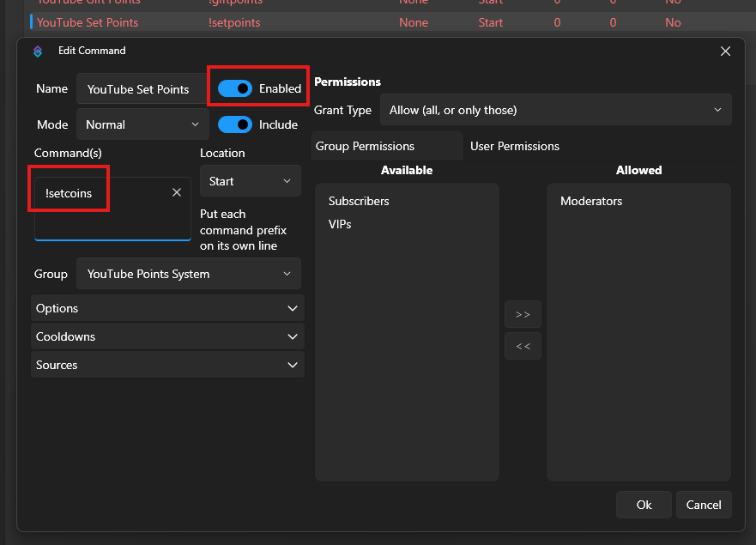Switch to the Group Permissions tab

tap(366, 146)
